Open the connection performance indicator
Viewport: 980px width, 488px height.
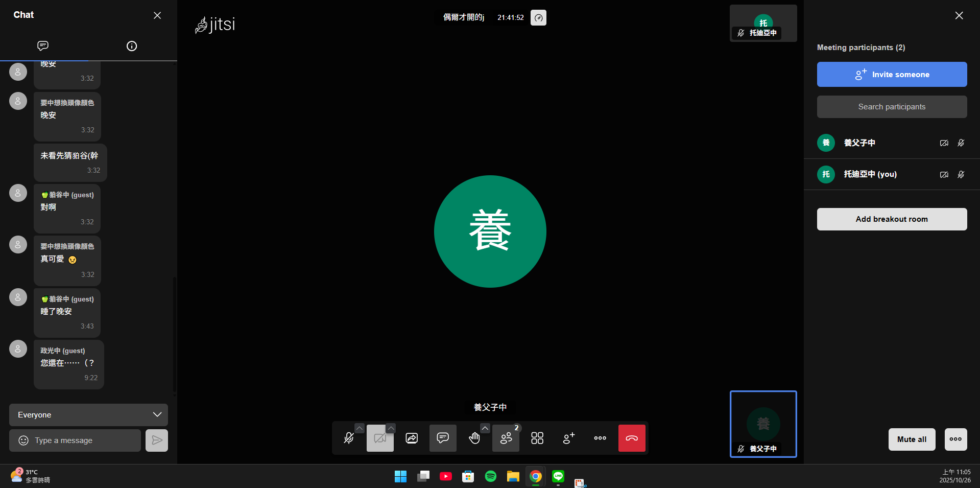[538, 18]
